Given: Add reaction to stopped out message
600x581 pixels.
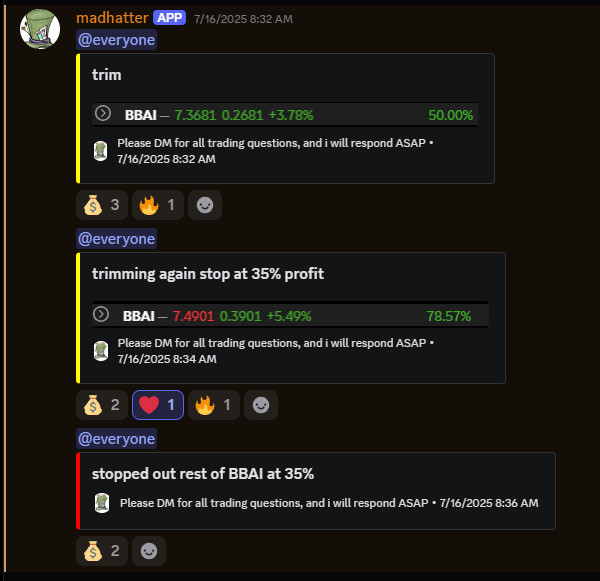Looking at the screenshot, I should point(149,551).
